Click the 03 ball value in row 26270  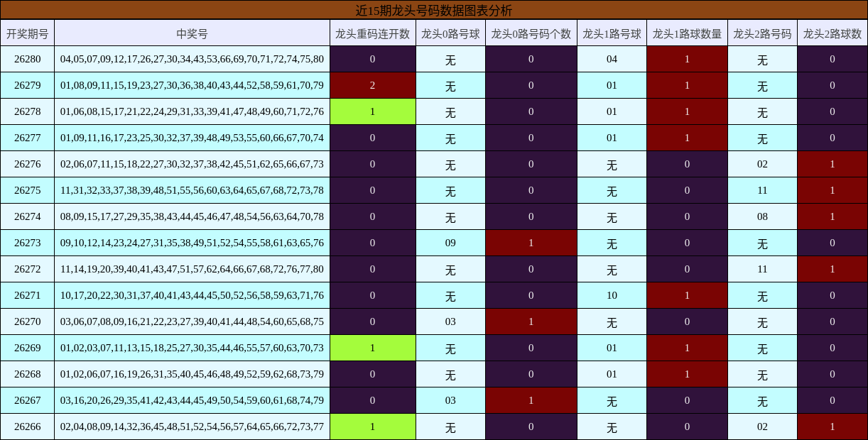(x=450, y=321)
